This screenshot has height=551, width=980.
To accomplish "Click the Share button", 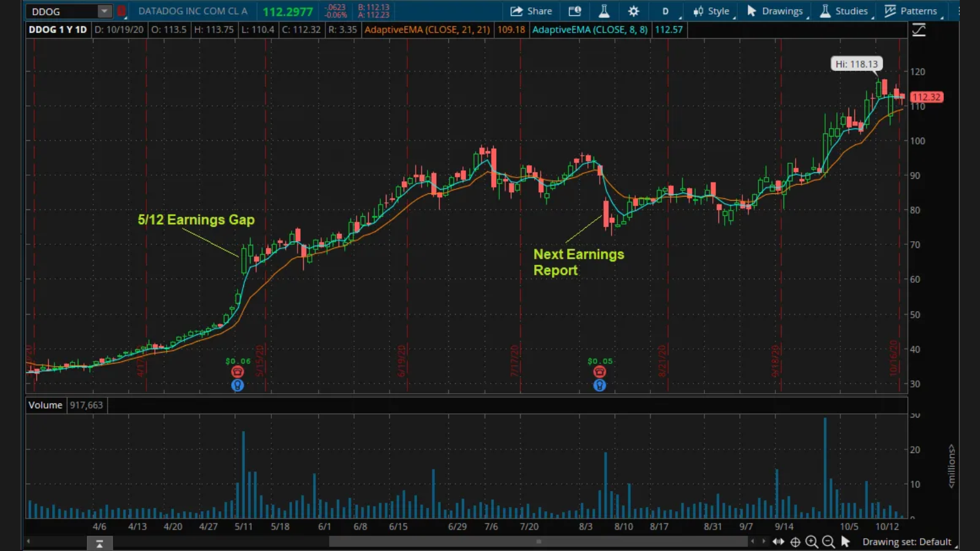I will (x=531, y=11).
